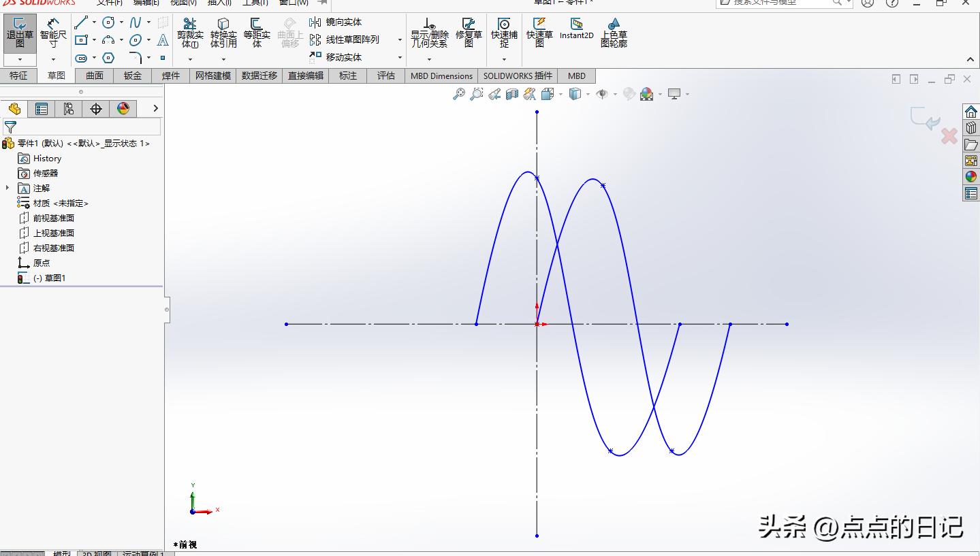Toggle the Instant2D button

577,29
